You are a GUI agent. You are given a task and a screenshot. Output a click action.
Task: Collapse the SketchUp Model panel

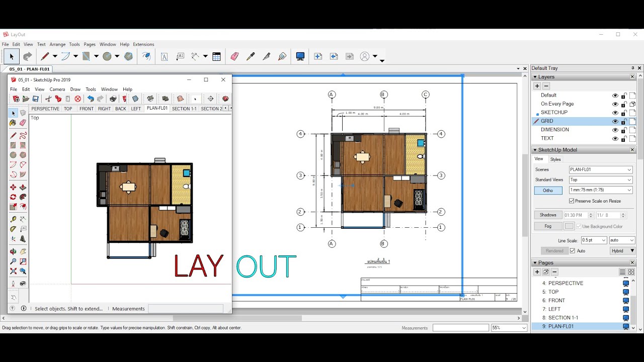pos(535,150)
